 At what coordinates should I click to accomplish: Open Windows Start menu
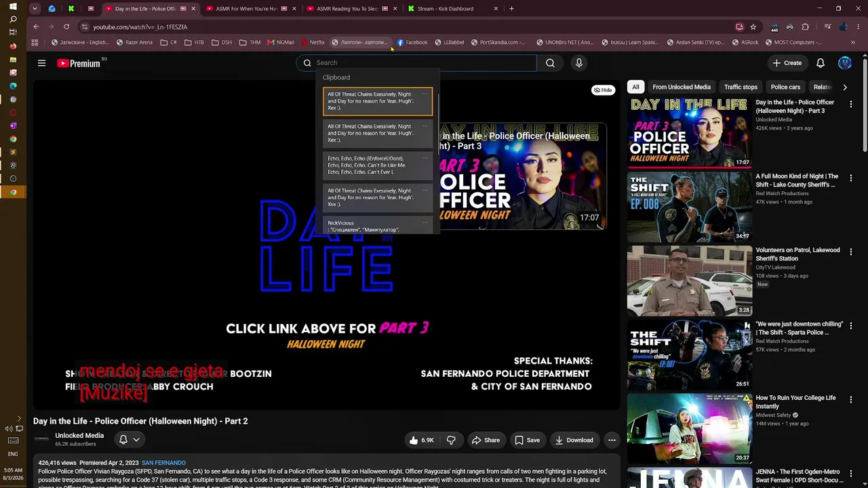point(13,6)
